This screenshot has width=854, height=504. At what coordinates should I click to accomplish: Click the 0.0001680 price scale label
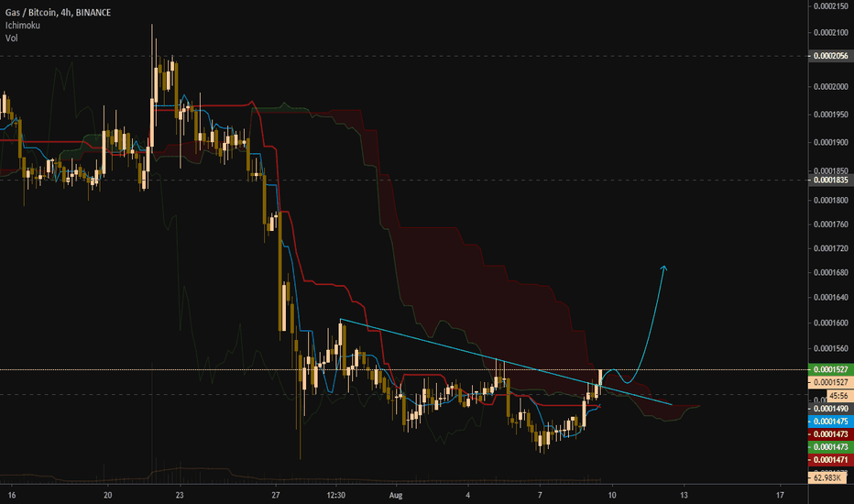[x=831, y=272]
